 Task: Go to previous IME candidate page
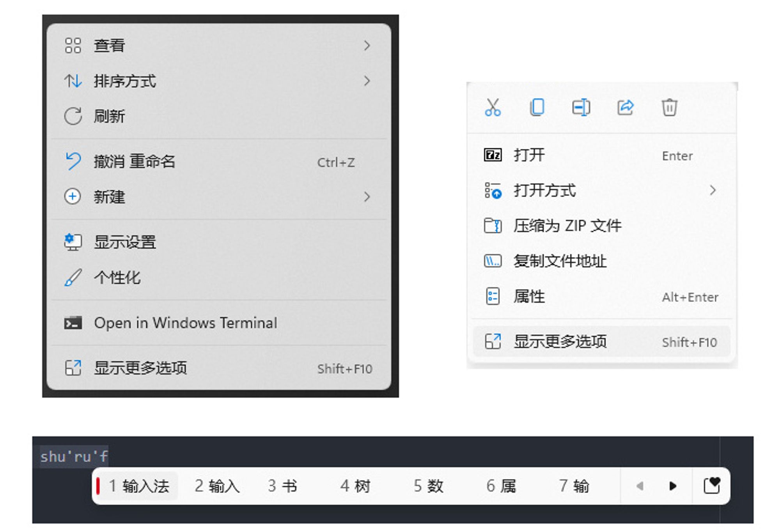point(640,486)
